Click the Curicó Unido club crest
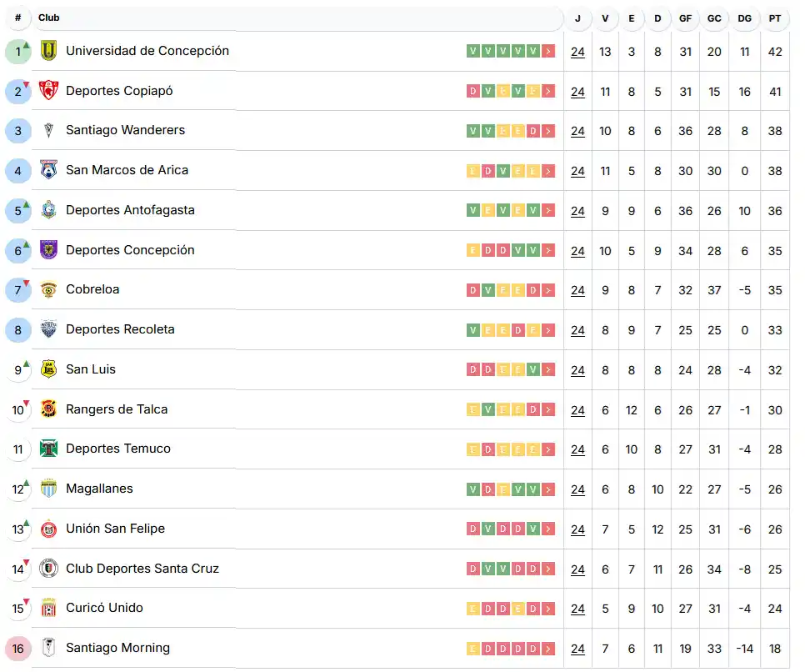This screenshot has width=805, height=672. coord(49,608)
